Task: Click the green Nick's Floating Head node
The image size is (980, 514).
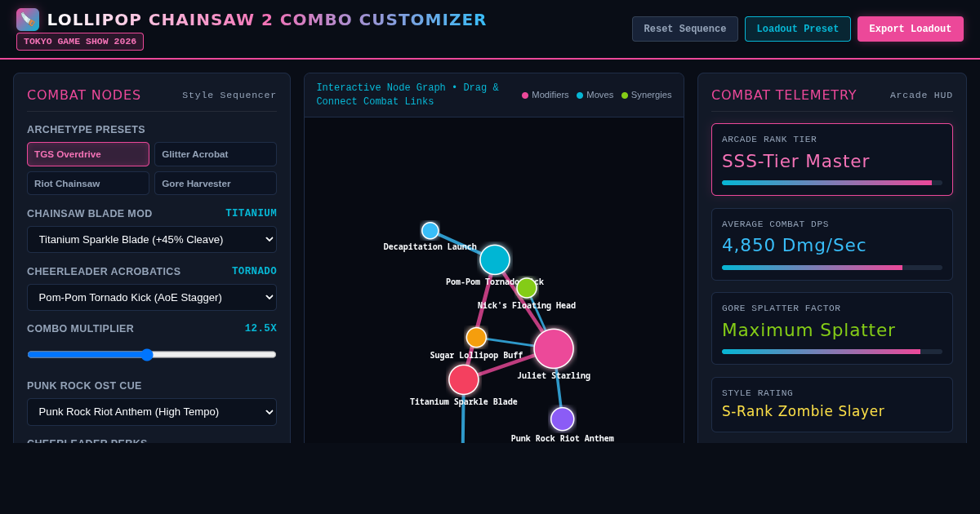Action: point(527,288)
